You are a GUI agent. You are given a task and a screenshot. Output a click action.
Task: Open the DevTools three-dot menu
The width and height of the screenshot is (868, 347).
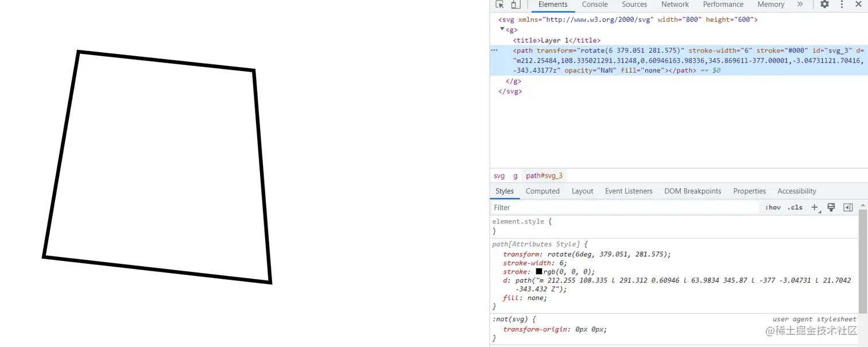842,5
